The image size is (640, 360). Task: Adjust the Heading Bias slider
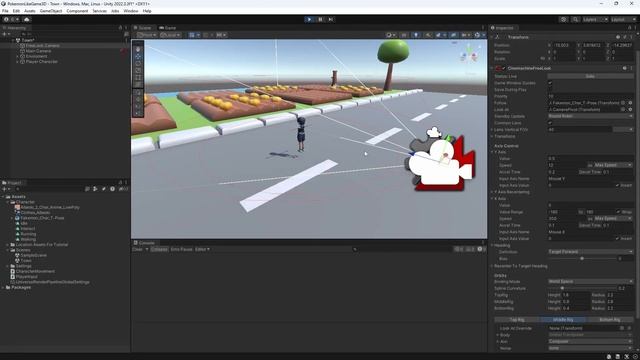582,258
